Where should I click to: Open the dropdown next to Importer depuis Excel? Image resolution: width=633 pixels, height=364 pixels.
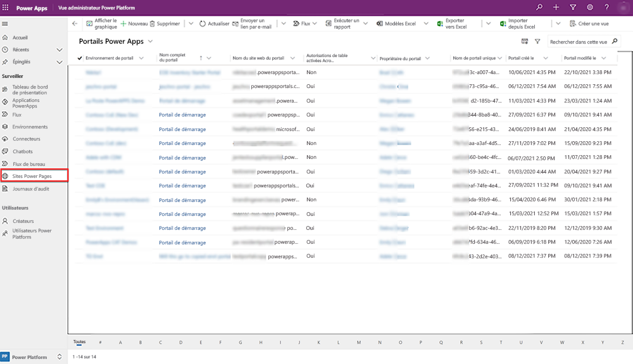pyautogui.click(x=558, y=23)
